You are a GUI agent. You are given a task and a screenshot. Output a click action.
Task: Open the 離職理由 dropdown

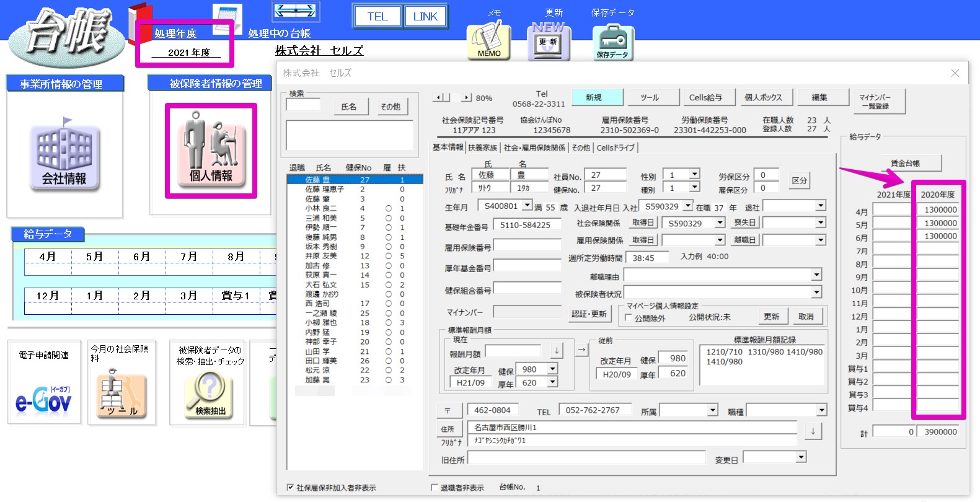click(x=816, y=274)
